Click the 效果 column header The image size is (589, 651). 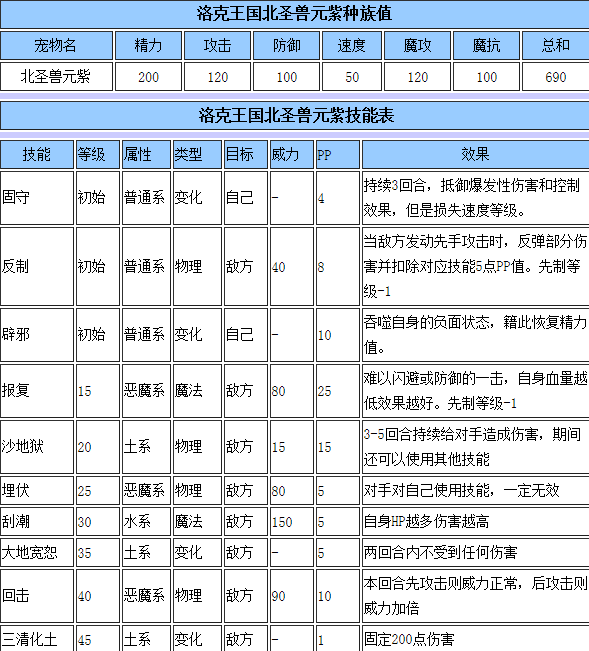click(475, 154)
